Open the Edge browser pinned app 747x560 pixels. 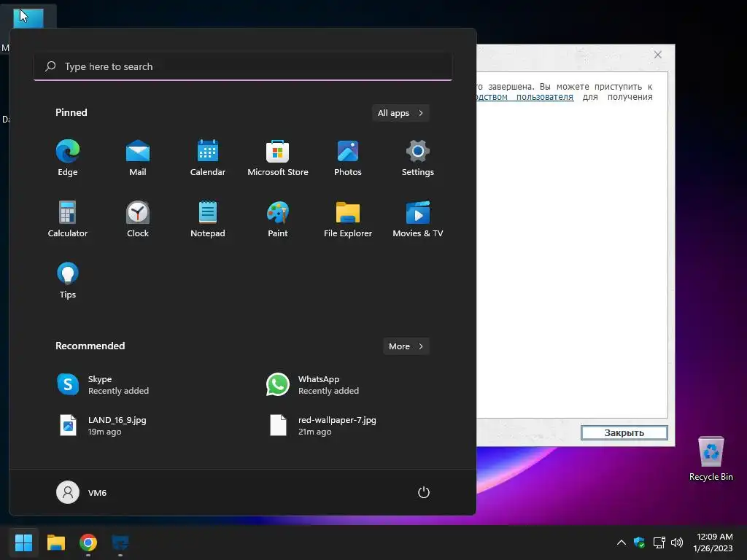(68, 158)
